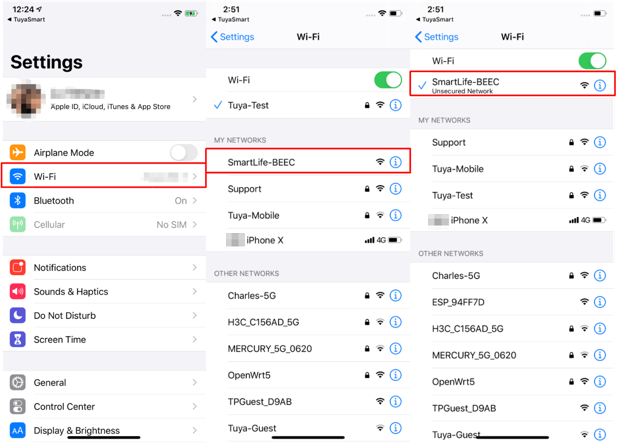Disable Wi-Fi switch above connected SmartLife-BEEC
The image size is (617, 444).
click(x=592, y=61)
